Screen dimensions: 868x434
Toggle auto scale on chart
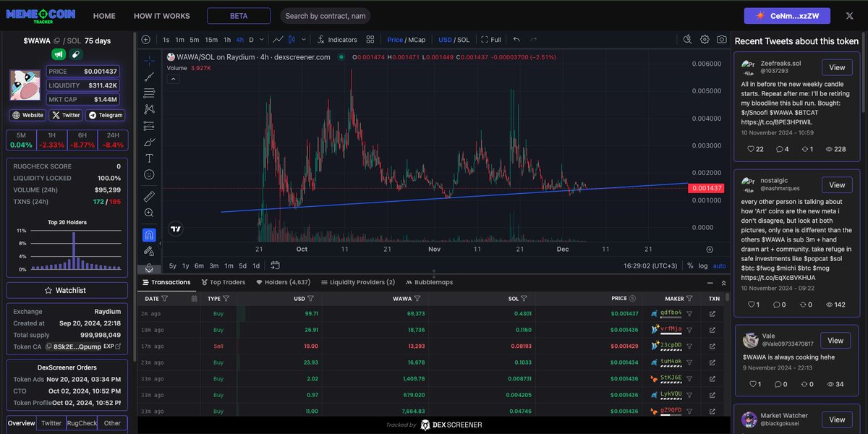click(x=720, y=265)
